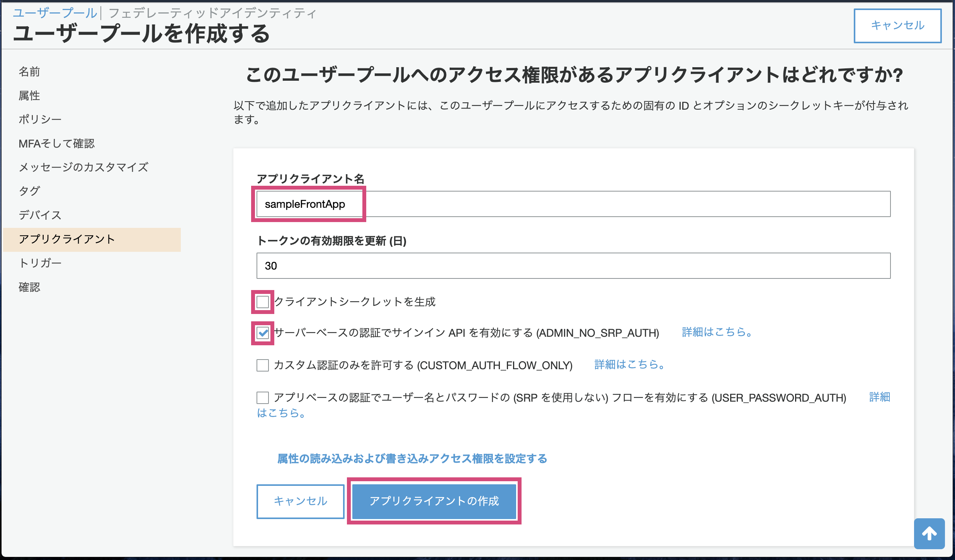The height and width of the screenshot is (560, 955).
Task: Click the top-right キャンセル button
Action: (x=897, y=25)
